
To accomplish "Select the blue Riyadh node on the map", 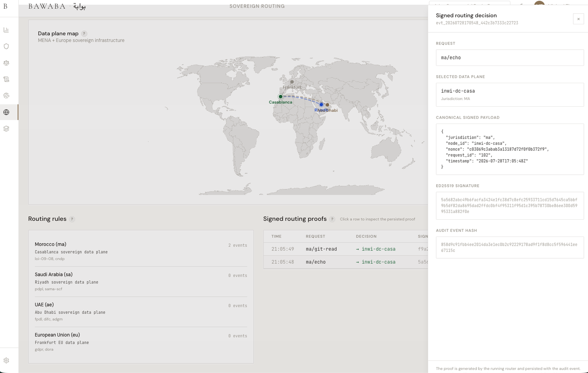I will (x=321, y=105).
